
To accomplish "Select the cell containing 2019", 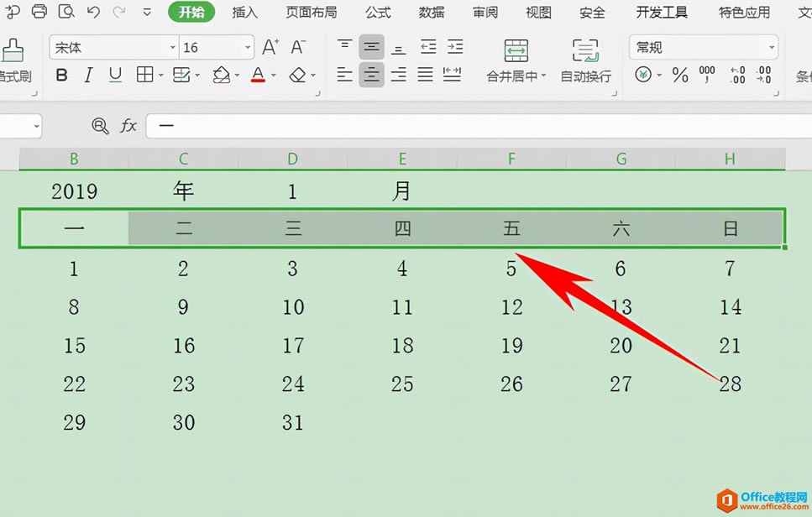I will [74, 191].
